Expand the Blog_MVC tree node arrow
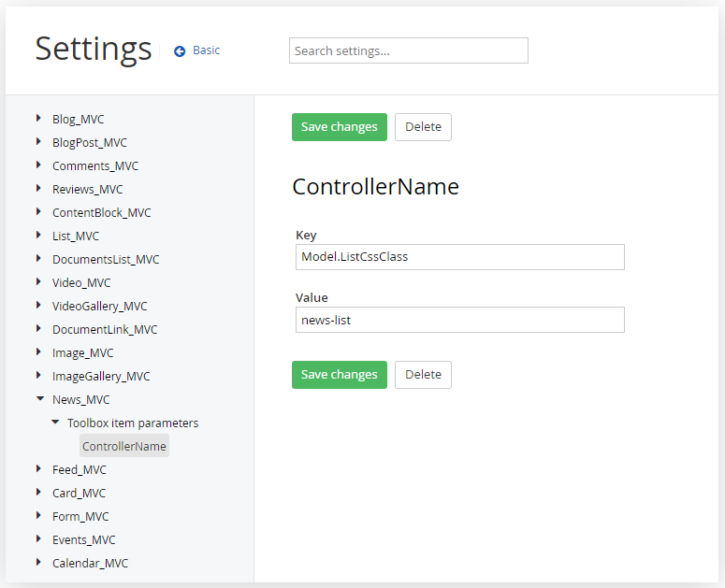The image size is (725, 588). coord(38,119)
